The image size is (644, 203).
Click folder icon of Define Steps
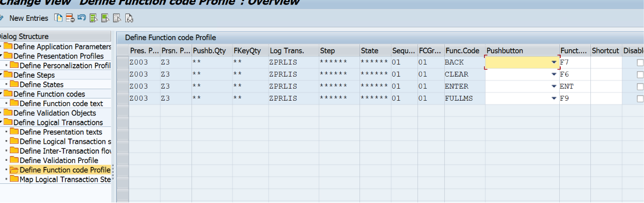click(x=8, y=75)
